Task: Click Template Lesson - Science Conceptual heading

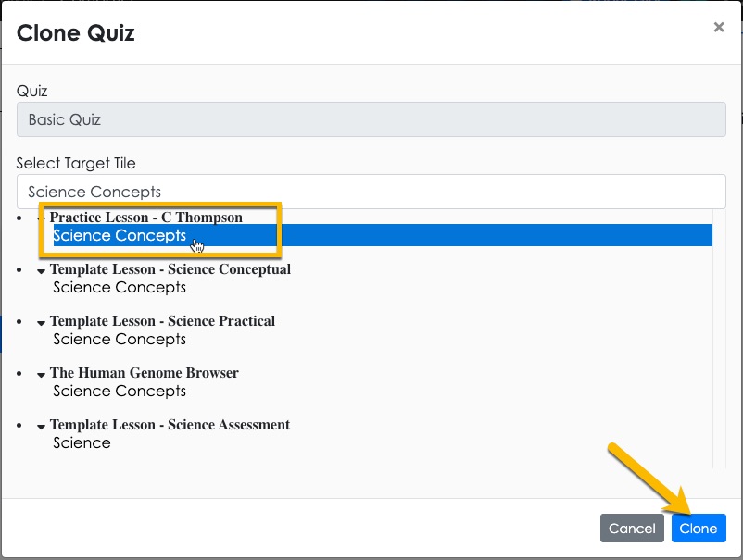Action: point(170,269)
